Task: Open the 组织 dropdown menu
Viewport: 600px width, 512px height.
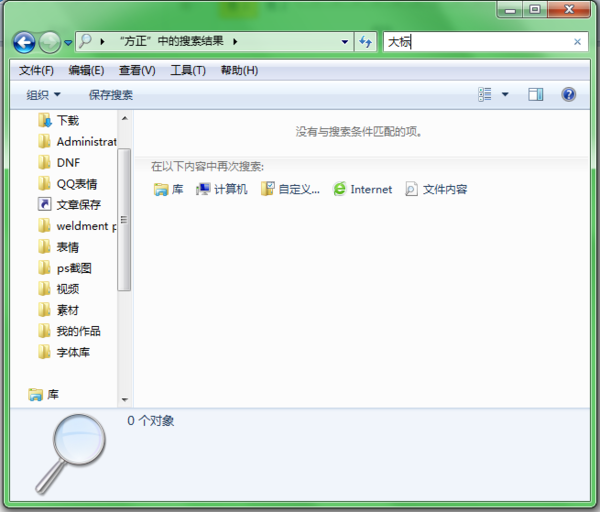Action: [43, 95]
